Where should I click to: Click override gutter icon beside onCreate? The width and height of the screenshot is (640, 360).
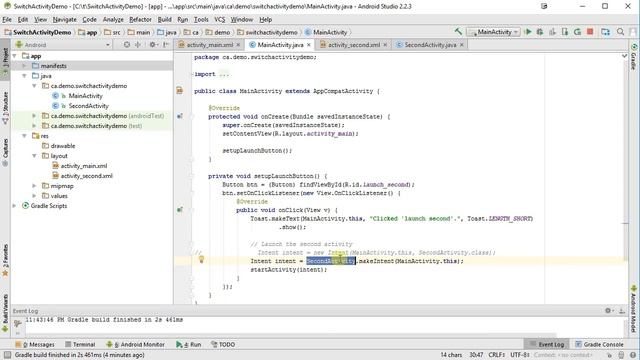pyautogui.click(x=180, y=116)
